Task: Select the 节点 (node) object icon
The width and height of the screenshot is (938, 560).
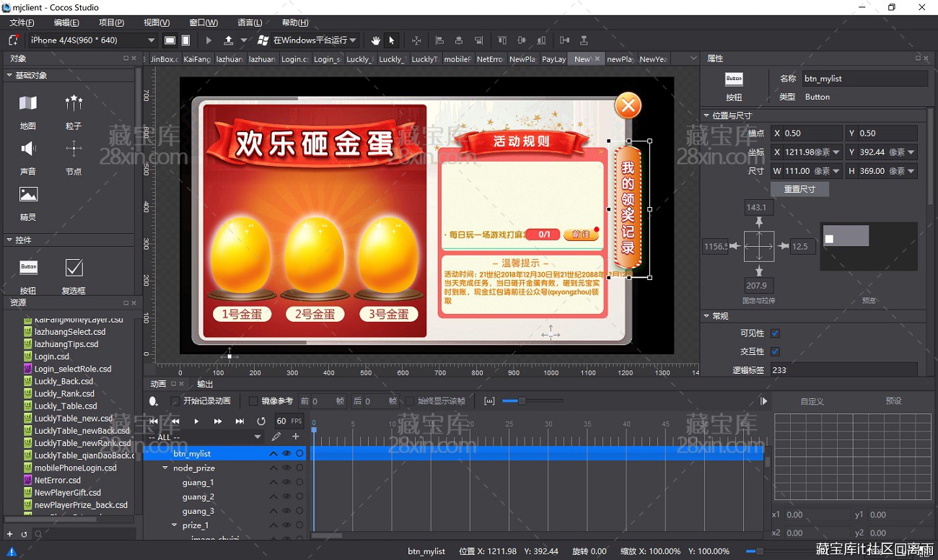Action: (x=74, y=149)
